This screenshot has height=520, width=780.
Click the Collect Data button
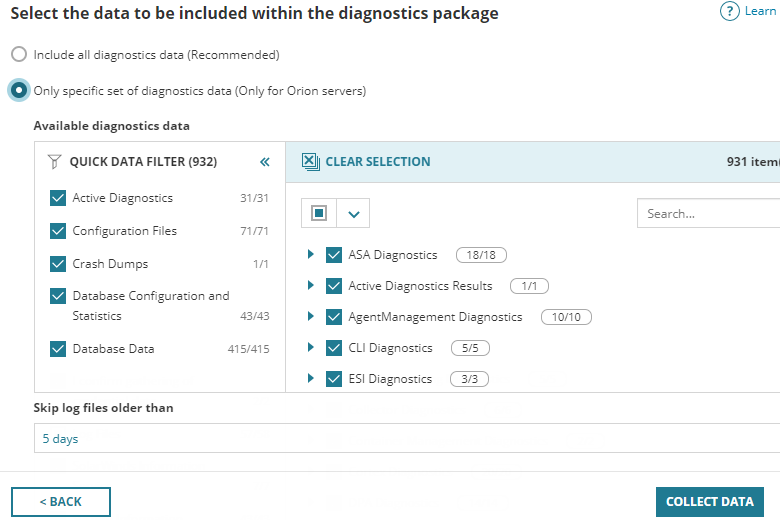coord(709,502)
